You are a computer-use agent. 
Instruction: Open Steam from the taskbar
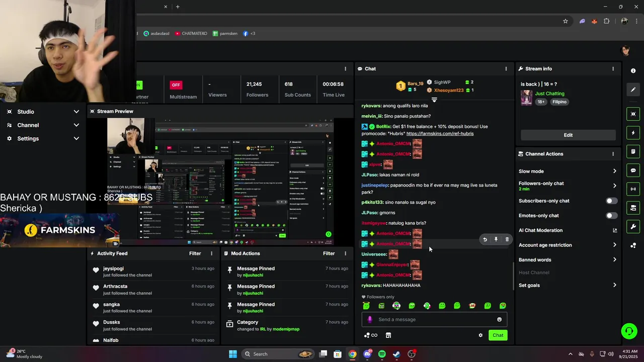tap(396, 354)
